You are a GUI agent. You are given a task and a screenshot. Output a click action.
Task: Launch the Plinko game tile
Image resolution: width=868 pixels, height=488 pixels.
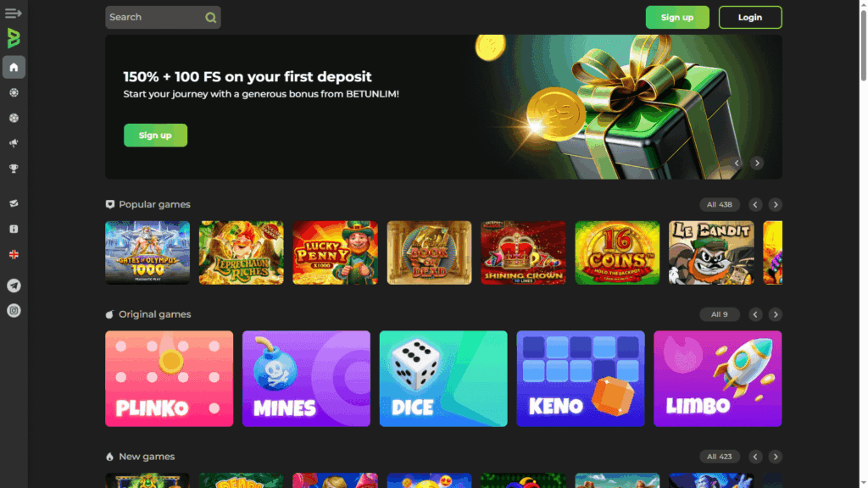169,379
